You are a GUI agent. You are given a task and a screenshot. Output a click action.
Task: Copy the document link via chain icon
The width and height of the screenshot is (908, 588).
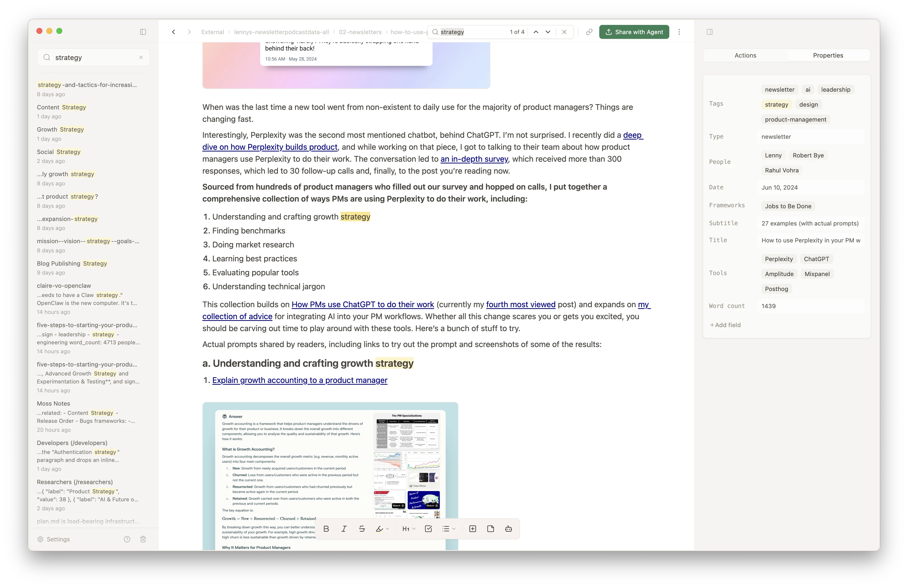[589, 32]
